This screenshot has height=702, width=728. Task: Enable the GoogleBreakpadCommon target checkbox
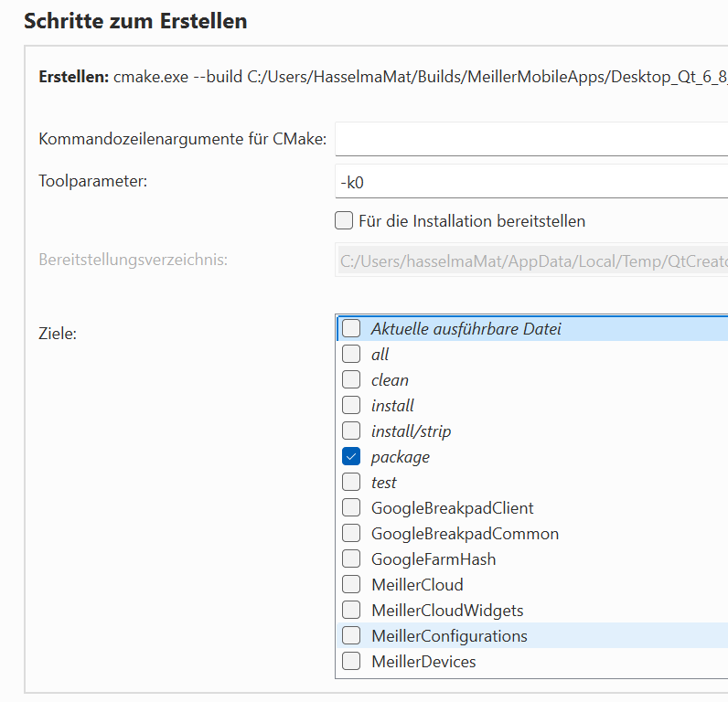pyautogui.click(x=351, y=534)
